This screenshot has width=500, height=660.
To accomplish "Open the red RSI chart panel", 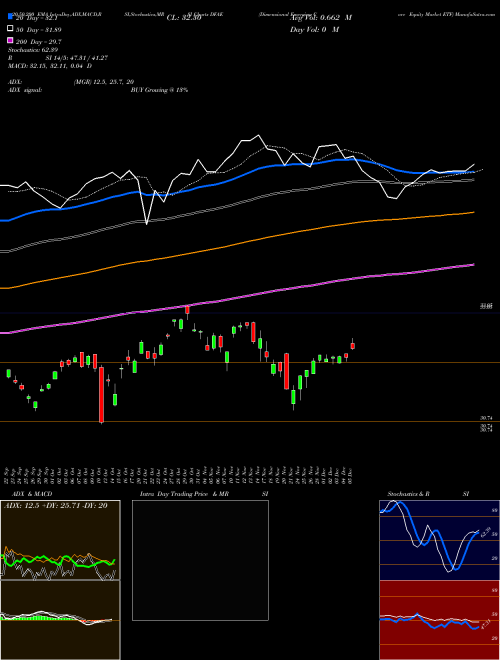I will 439,620.
